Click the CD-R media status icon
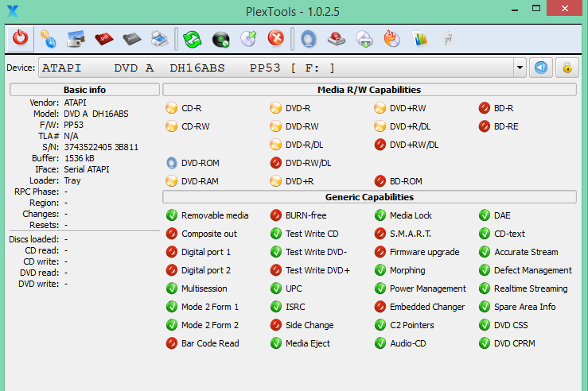This screenshot has width=588, height=391. coord(171,108)
